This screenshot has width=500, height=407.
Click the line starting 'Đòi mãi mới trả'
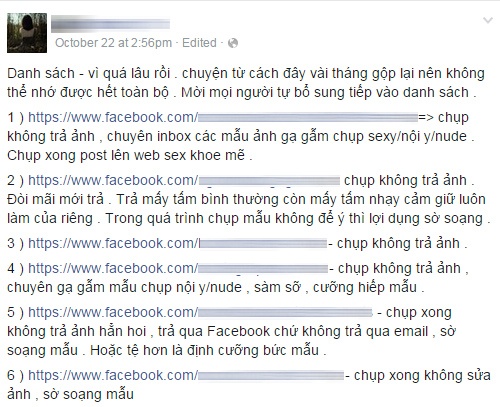246,199
